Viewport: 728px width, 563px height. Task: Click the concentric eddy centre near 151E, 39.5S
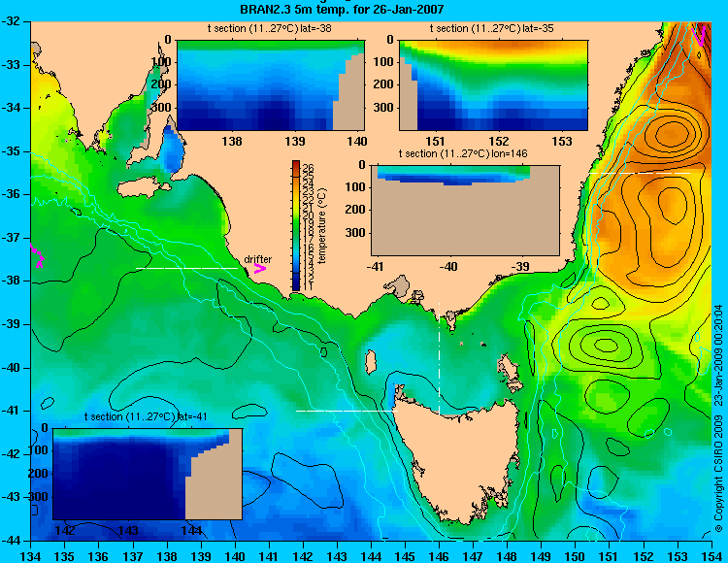click(606, 345)
